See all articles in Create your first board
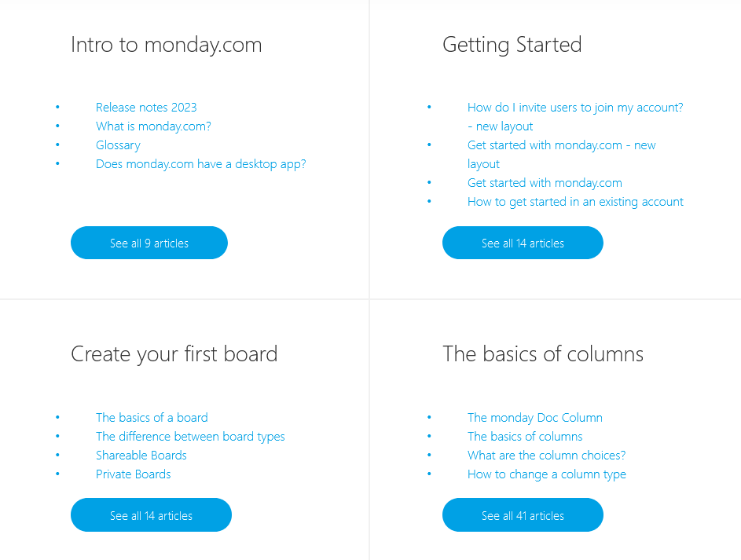Viewport: 741px width, 560px height. [x=151, y=515]
